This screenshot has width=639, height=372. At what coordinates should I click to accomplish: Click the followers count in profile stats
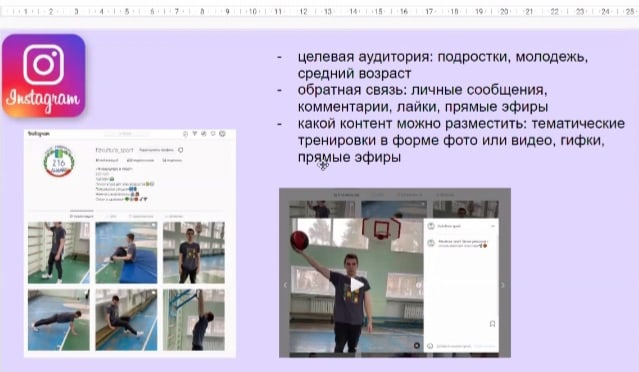click(141, 161)
